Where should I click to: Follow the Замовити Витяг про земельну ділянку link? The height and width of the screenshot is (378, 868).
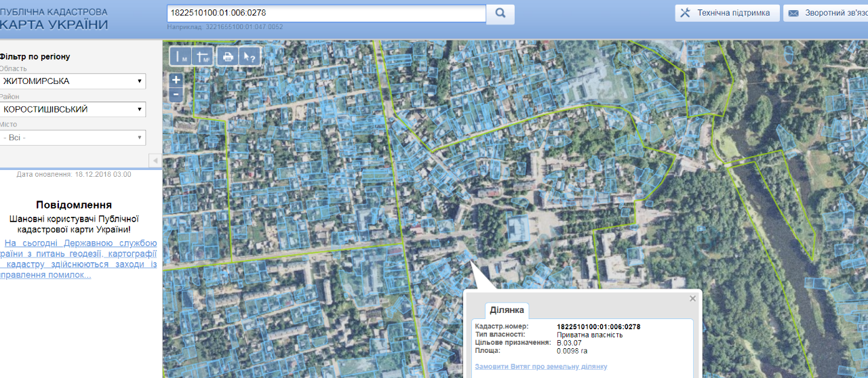click(x=540, y=366)
